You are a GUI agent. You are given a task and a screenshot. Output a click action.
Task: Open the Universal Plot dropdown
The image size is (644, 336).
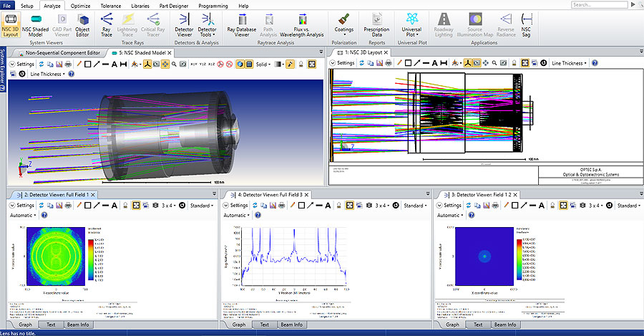click(413, 29)
